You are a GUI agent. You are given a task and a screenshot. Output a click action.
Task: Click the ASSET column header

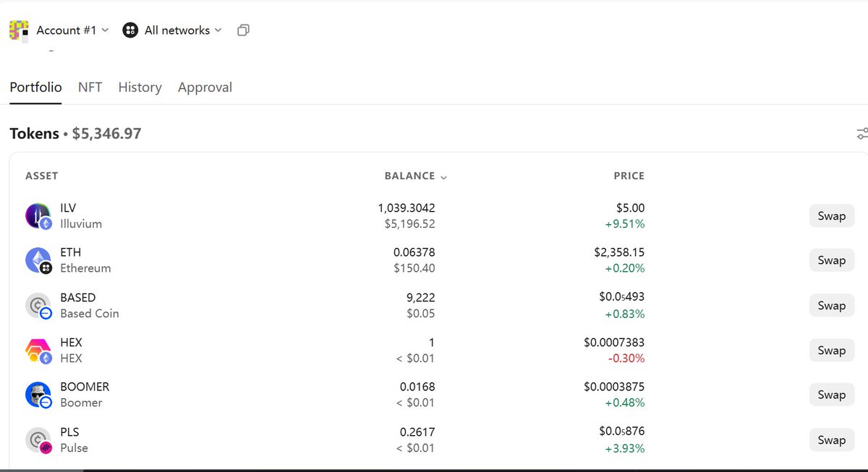click(x=41, y=176)
